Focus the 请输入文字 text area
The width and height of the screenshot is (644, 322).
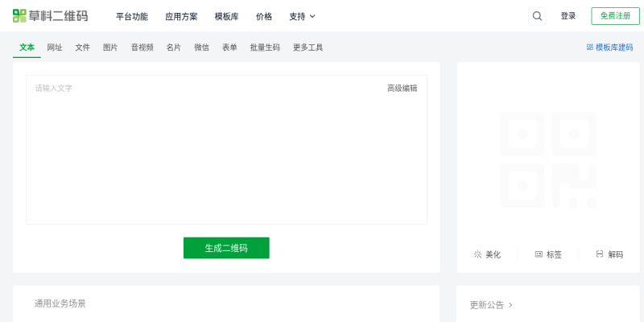(x=226, y=150)
